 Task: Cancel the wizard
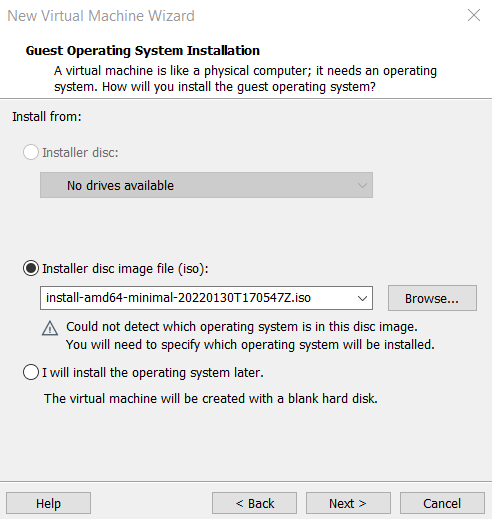click(442, 503)
